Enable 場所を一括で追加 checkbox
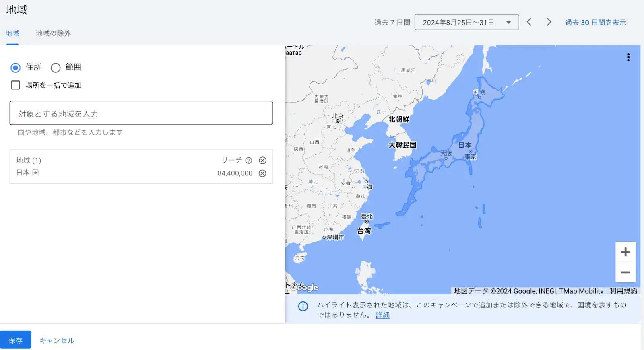This screenshot has width=644, height=350. point(15,85)
